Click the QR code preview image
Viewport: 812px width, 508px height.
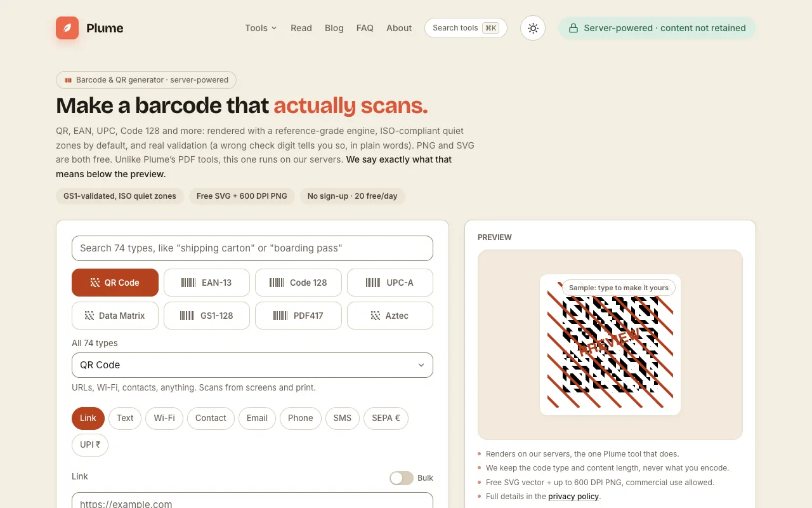coord(610,345)
